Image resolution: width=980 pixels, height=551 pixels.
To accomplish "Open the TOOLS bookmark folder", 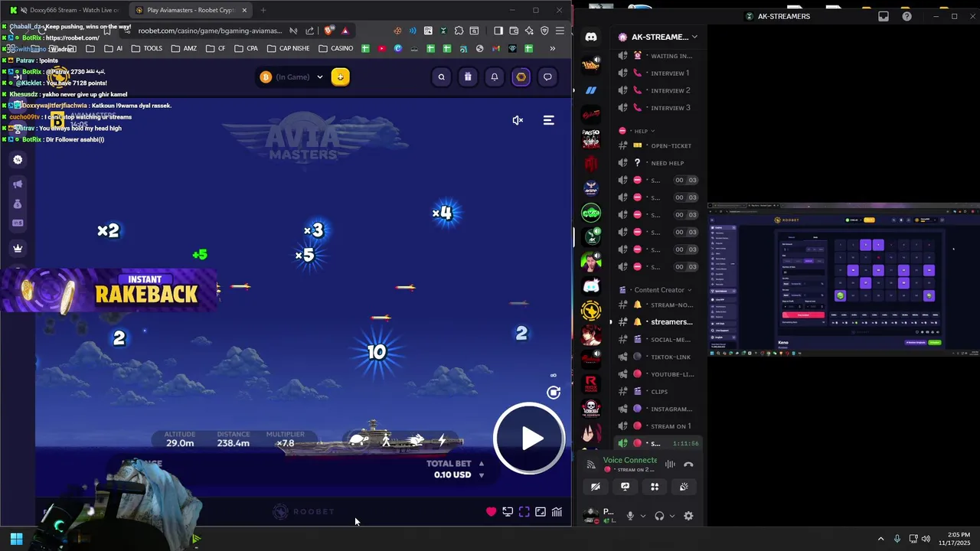I will tap(147, 48).
